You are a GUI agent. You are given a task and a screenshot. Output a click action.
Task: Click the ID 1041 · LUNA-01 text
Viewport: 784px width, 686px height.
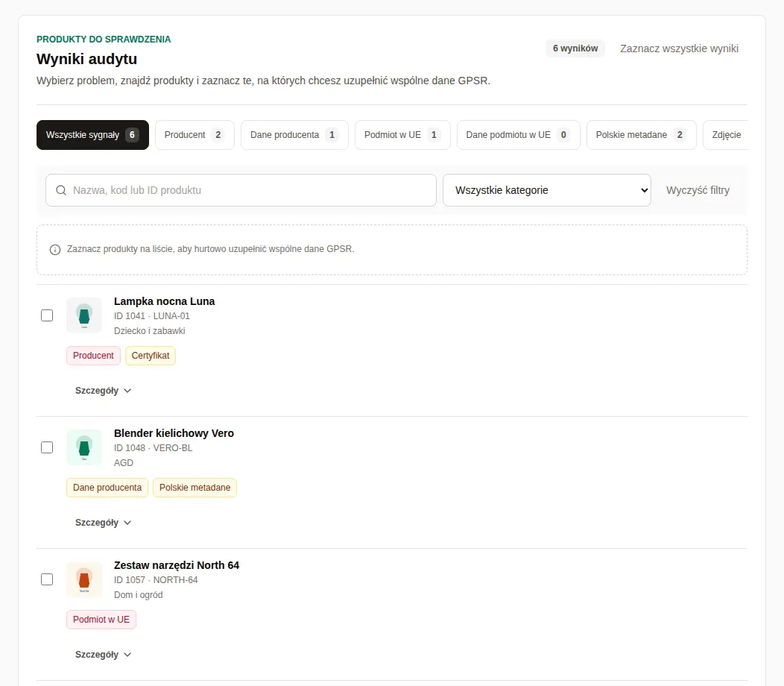(152, 316)
